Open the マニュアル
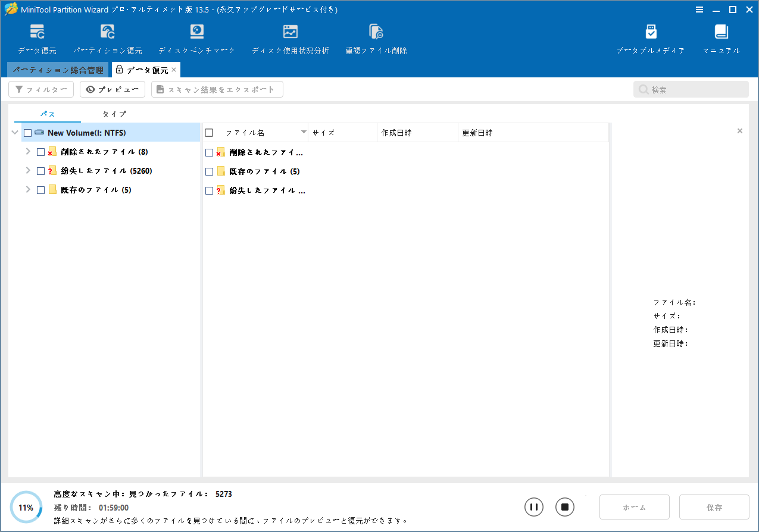This screenshot has width=759, height=532. [720, 37]
